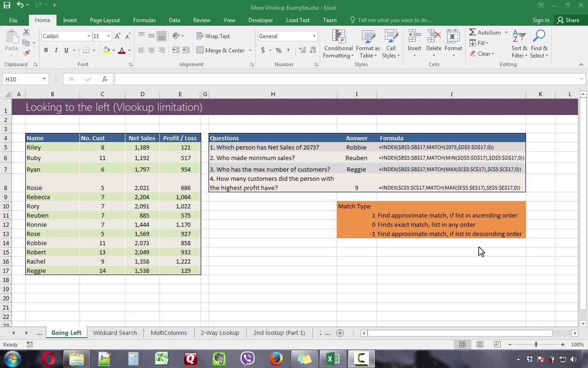Click the Share button
Viewport: 588px width, 368px height.
[x=568, y=20]
